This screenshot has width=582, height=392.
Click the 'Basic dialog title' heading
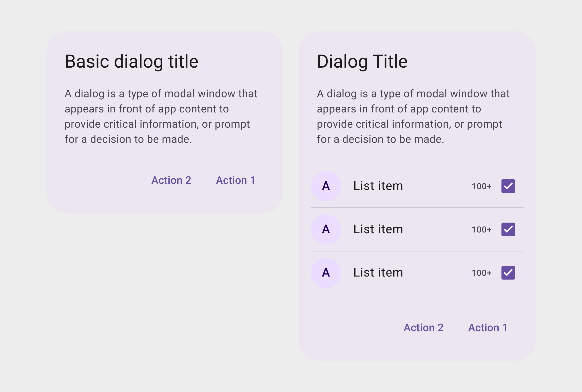131,62
